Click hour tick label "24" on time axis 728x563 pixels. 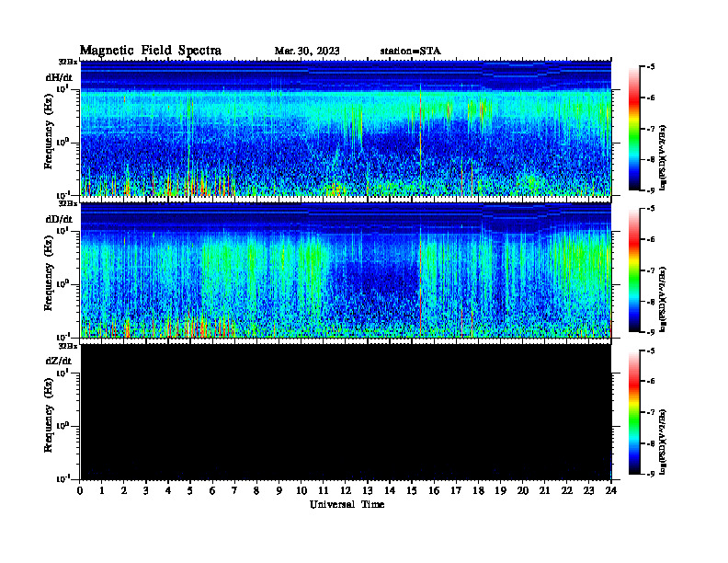pos(611,490)
